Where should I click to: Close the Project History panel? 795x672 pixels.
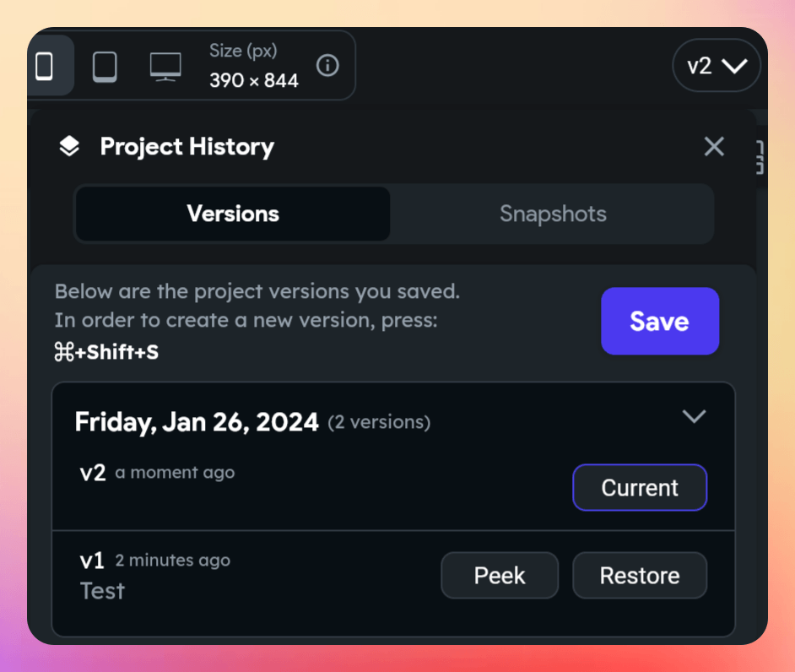pos(713,146)
